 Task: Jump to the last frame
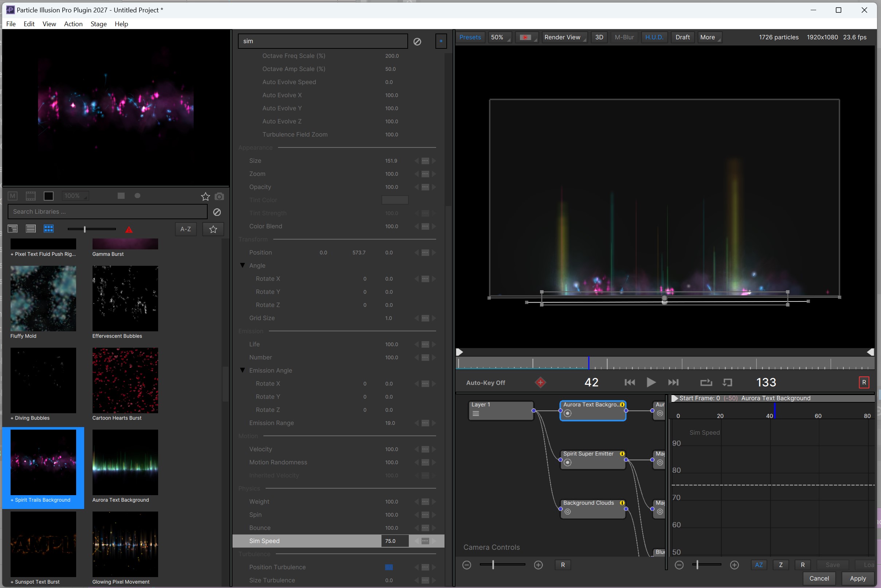point(673,383)
